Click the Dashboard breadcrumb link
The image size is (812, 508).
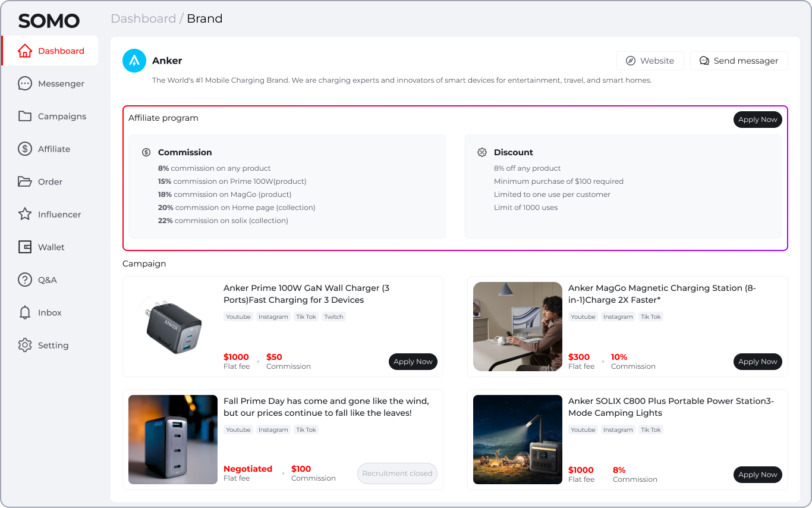pos(143,18)
